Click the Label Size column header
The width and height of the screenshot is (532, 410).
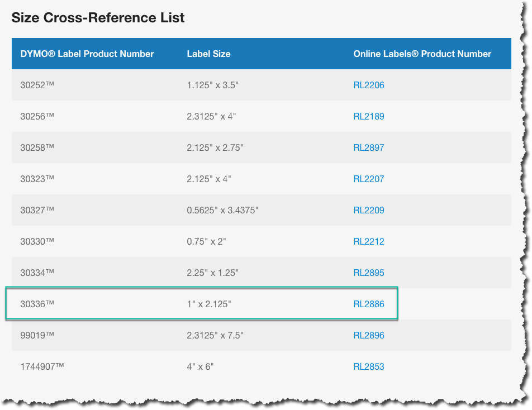(x=208, y=54)
